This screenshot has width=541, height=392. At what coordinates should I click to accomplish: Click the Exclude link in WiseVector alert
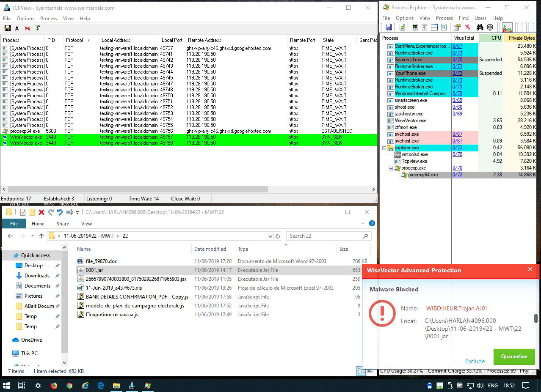click(x=475, y=361)
